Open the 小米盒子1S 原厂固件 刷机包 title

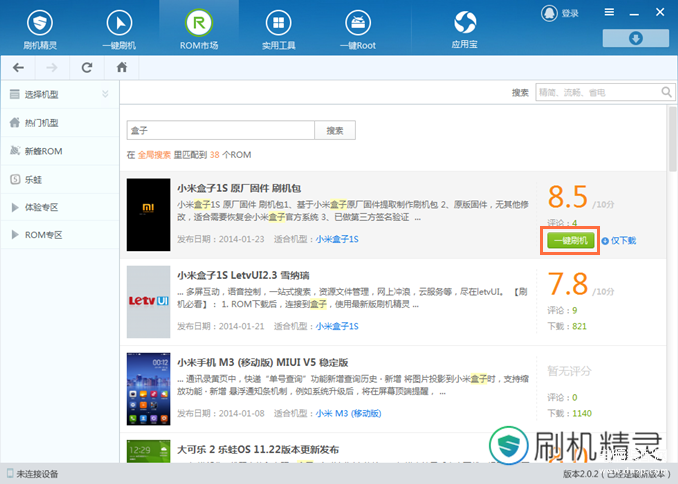239,188
